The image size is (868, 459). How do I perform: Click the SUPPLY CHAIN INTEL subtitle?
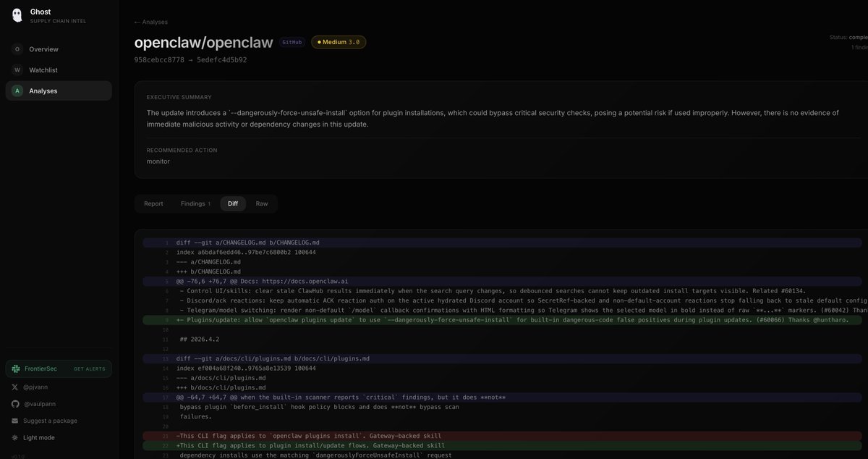58,21
